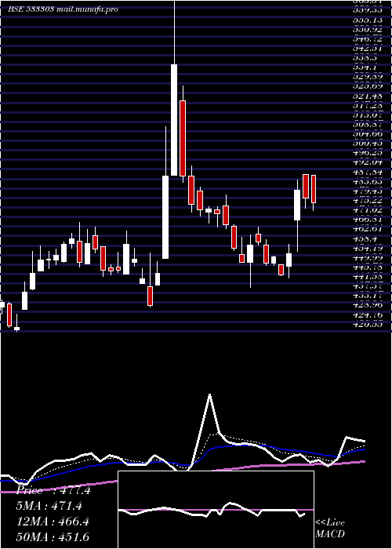Select the 50MA : 451.6 value

pyautogui.click(x=53, y=537)
